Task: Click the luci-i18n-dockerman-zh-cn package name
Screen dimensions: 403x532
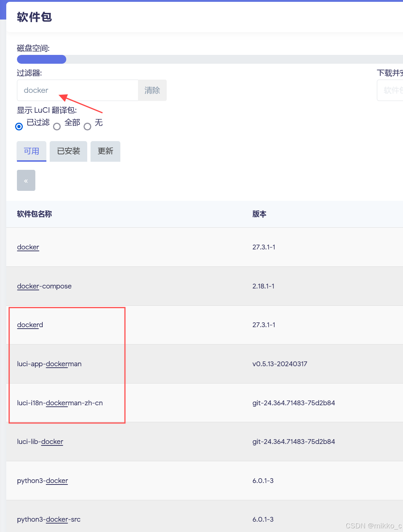Action: (x=60, y=403)
